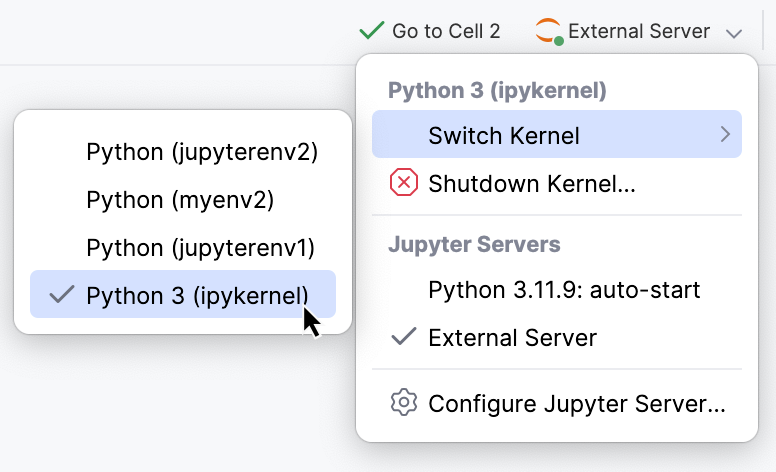The image size is (776, 472).
Task: Click the red Shutdown Kernel stop icon
Action: point(403,183)
